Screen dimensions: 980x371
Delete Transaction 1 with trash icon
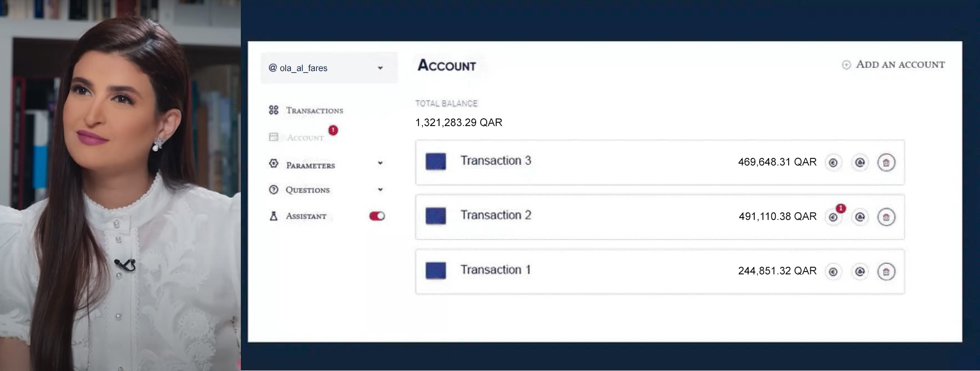coord(886,272)
